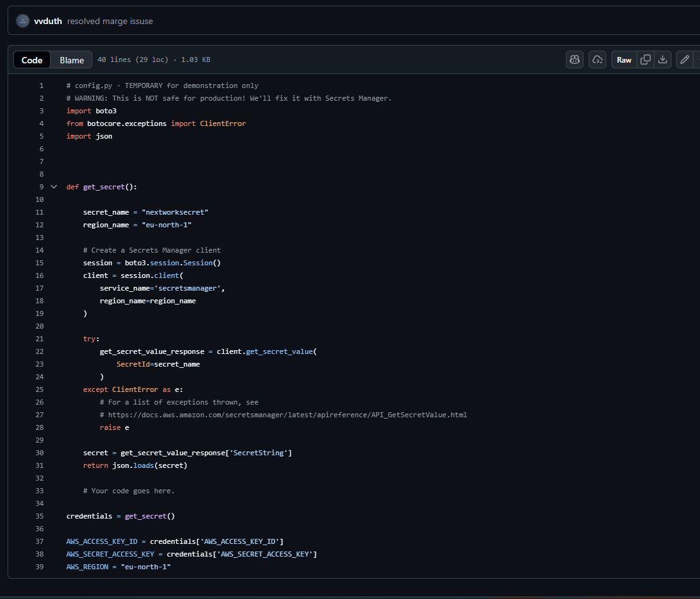Select the Code tab
The height and width of the screenshot is (599, 700).
32,60
